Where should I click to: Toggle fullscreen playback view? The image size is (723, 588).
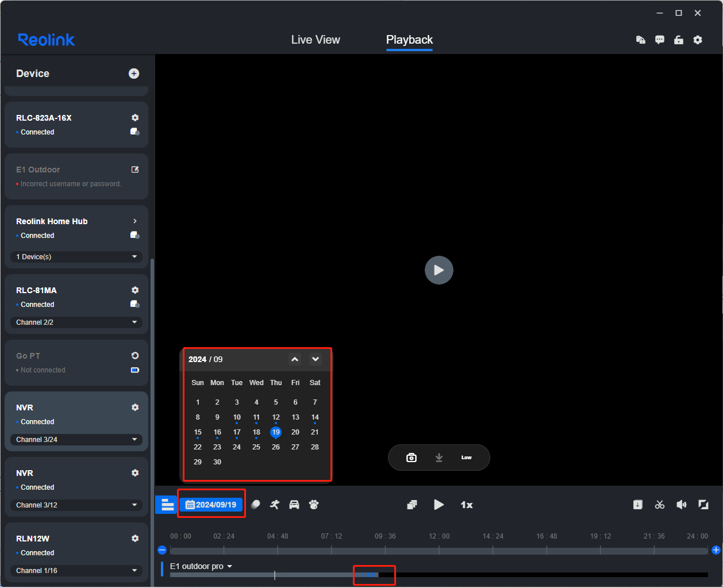(x=703, y=505)
